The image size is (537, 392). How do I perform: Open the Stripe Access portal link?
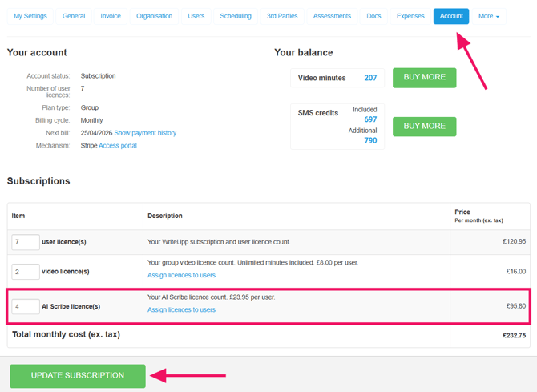click(118, 146)
